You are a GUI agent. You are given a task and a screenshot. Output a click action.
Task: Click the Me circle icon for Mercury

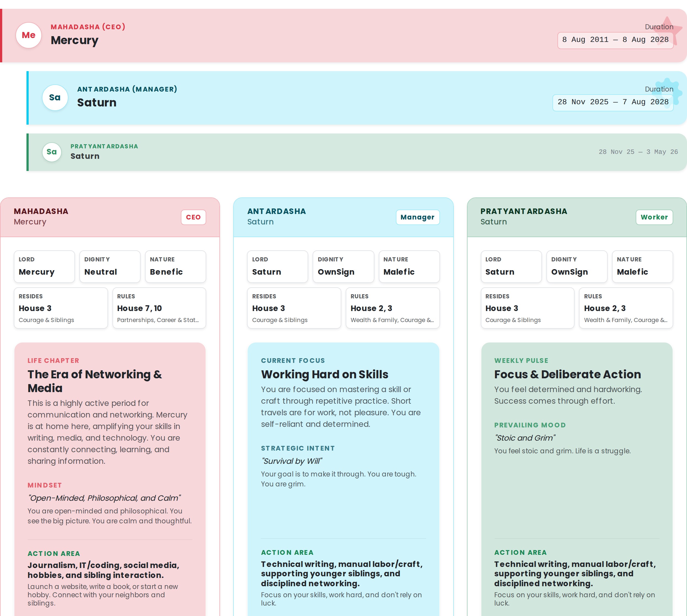tap(29, 35)
